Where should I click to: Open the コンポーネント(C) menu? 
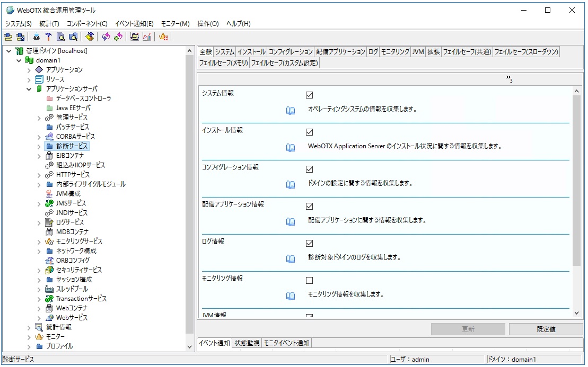87,24
